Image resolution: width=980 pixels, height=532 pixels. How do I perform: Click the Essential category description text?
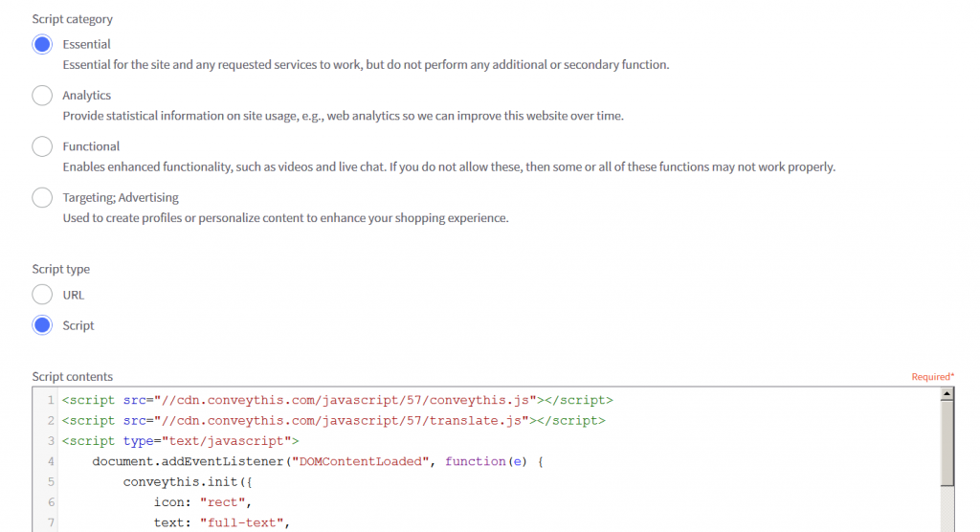click(x=366, y=64)
